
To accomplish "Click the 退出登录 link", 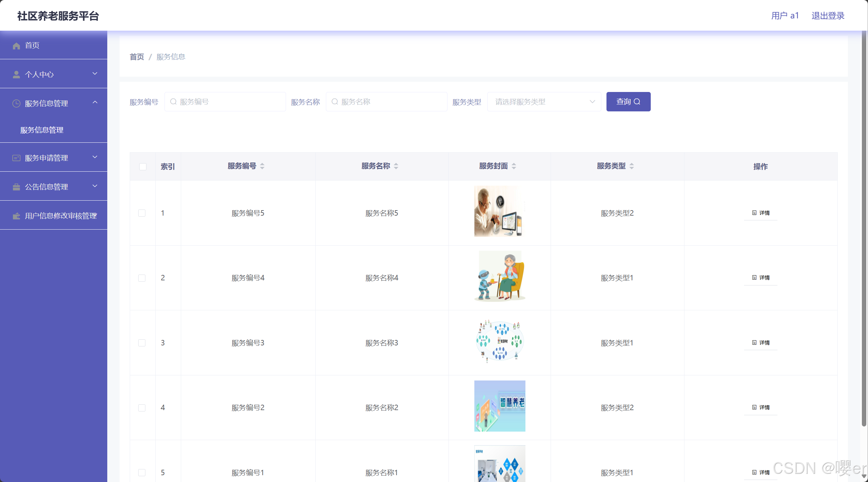I will [827, 16].
